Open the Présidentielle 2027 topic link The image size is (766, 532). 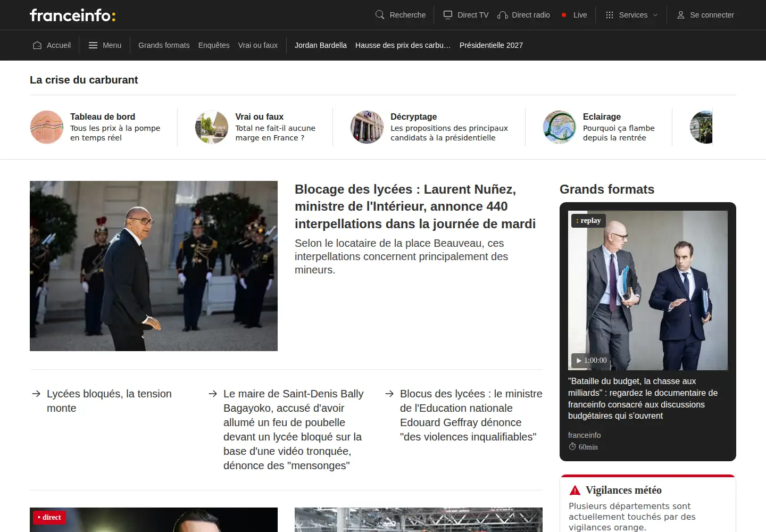pyautogui.click(x=491, y=45)
